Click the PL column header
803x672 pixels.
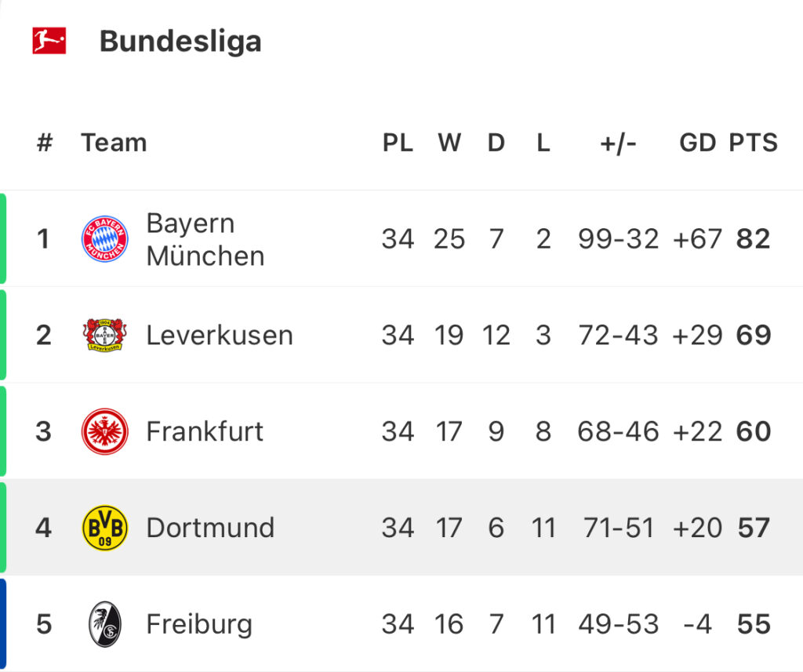pos(398,143)
